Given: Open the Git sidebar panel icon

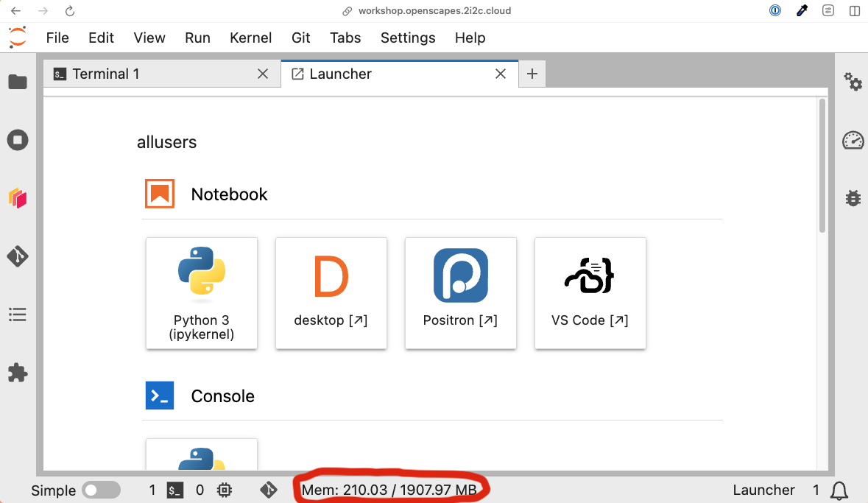Looking at the screenshot, I should click(18, 256).
